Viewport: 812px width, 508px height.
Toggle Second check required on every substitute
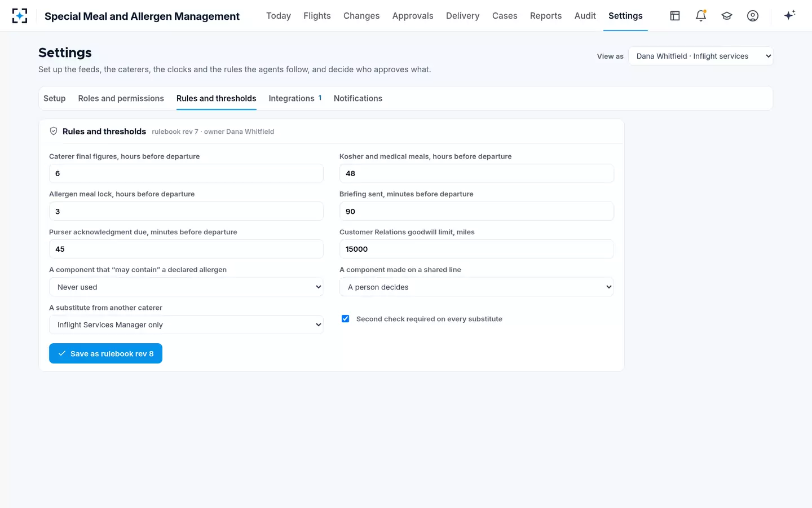[346, 319]
